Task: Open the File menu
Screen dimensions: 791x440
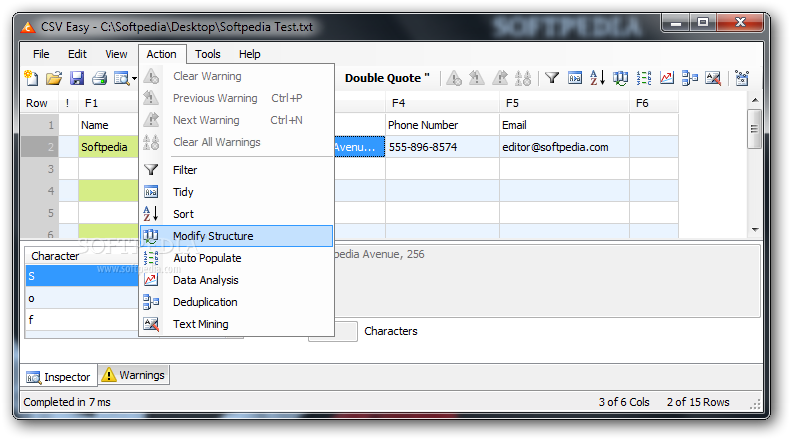Action: pos(41,54)
